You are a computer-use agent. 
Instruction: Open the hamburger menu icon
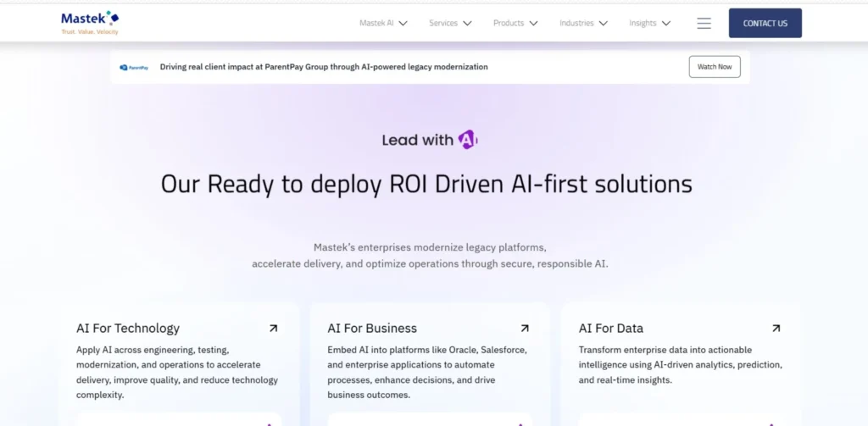pos(704,24)
